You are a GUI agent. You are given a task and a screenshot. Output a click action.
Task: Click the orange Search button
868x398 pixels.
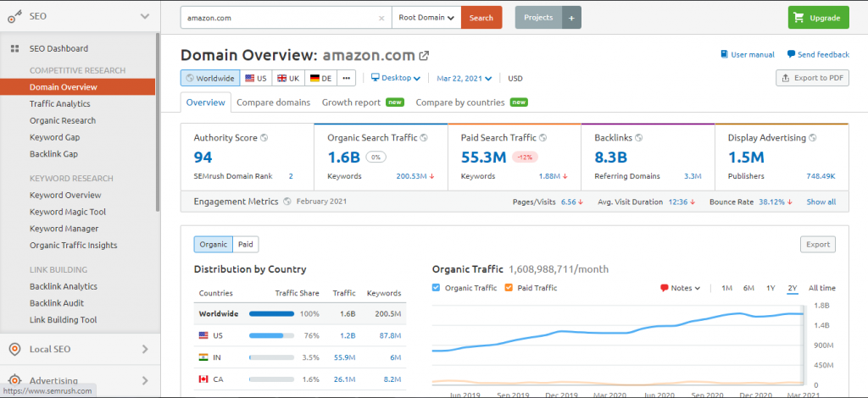(481, 18)
